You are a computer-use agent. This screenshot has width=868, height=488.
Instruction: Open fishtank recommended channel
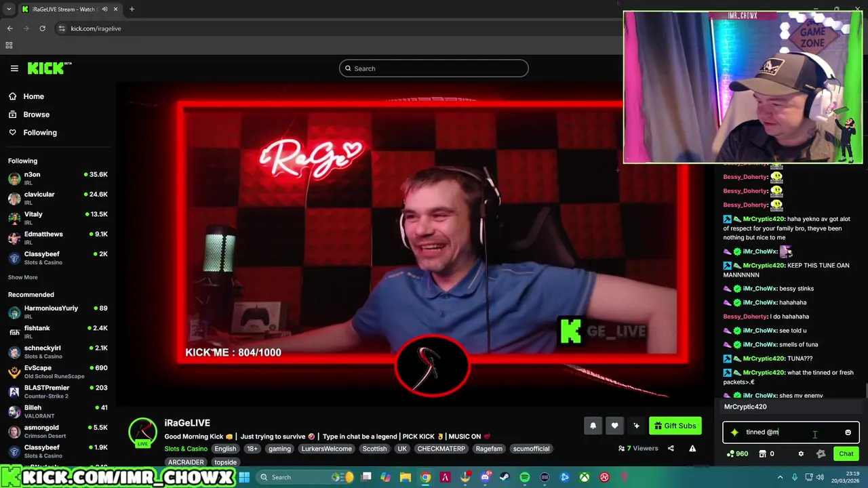[58, 332]
